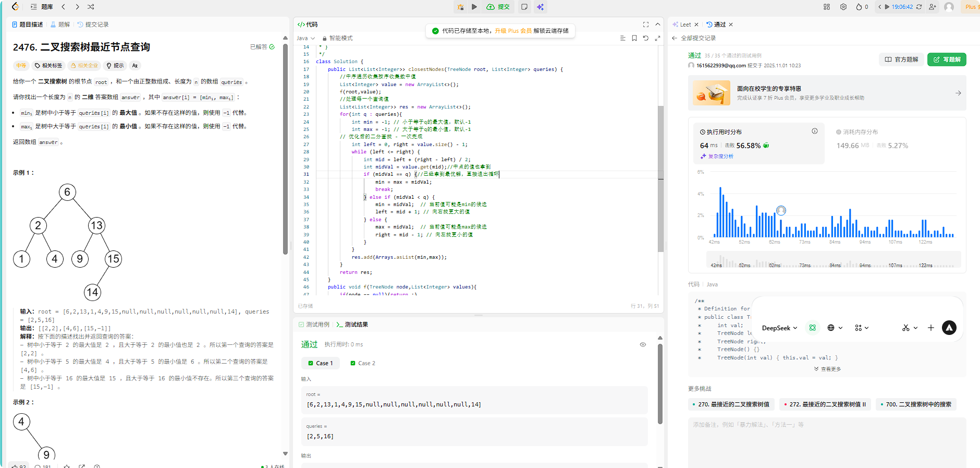980x468 pixels.
Task: Select Case 1 result
Action: point(320,363)
